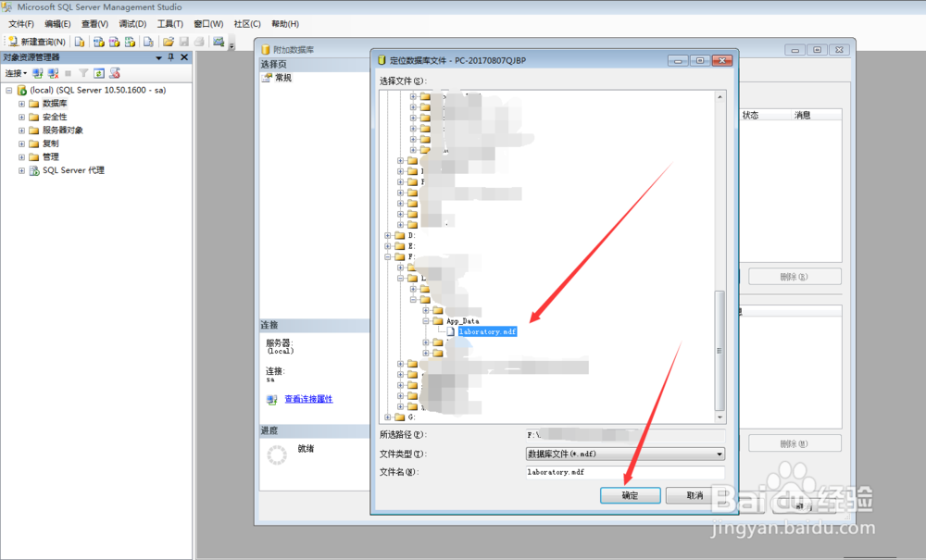Close the Object Explorer panel
Screen dimensions: 926x560
pos(184,57)
